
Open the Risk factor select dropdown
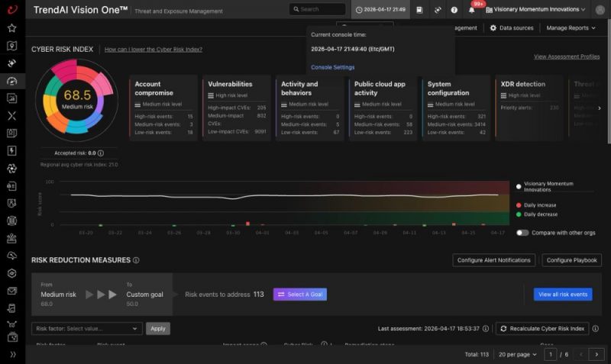coord(87,329)
